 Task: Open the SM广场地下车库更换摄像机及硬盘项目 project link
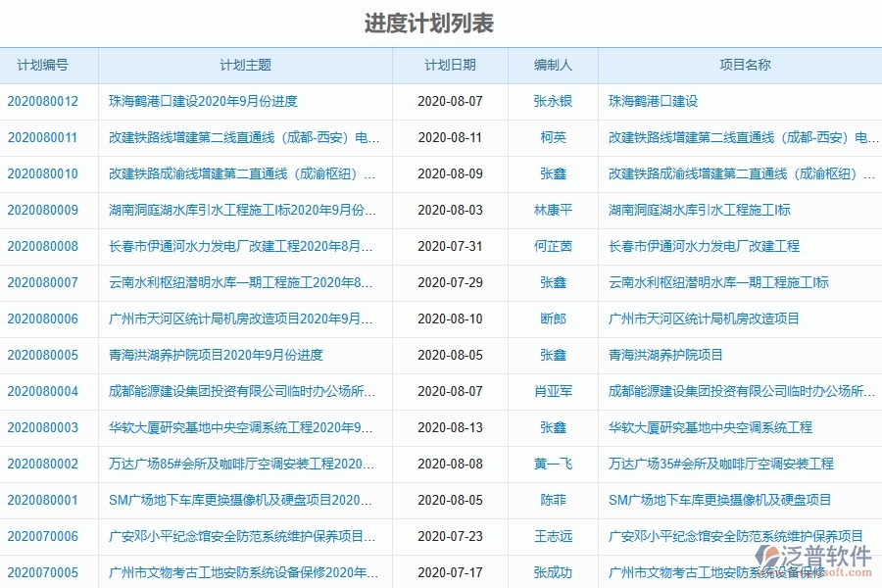715,500
